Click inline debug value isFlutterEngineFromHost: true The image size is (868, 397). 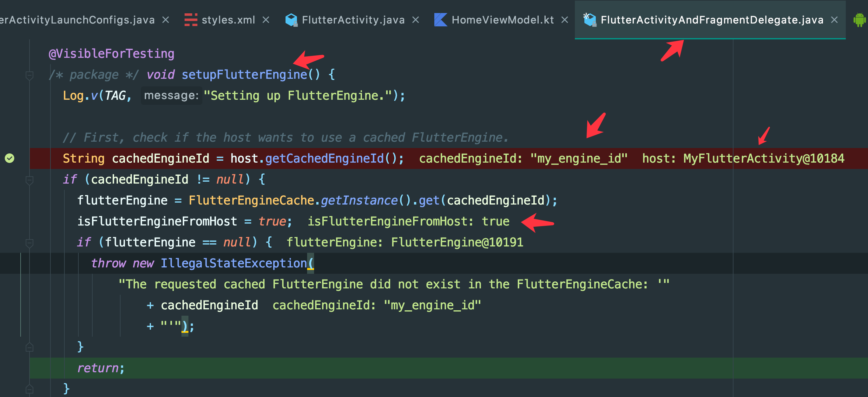408,221
